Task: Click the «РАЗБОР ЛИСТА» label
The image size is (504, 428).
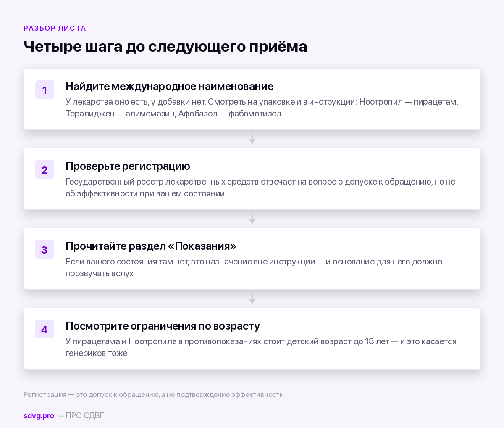Action: pos(55,28)
